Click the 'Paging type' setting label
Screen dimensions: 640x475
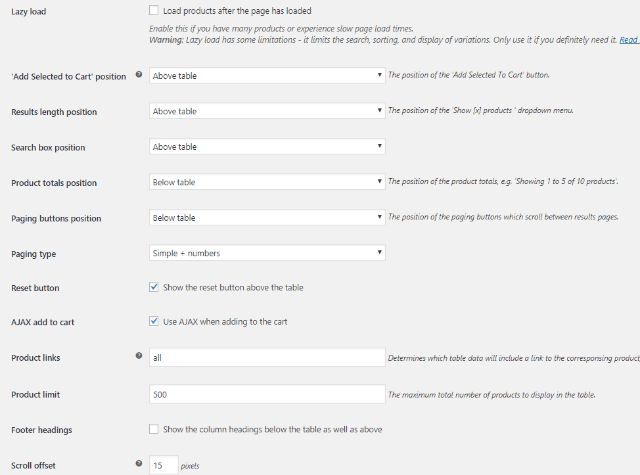(x=33, y=254)
